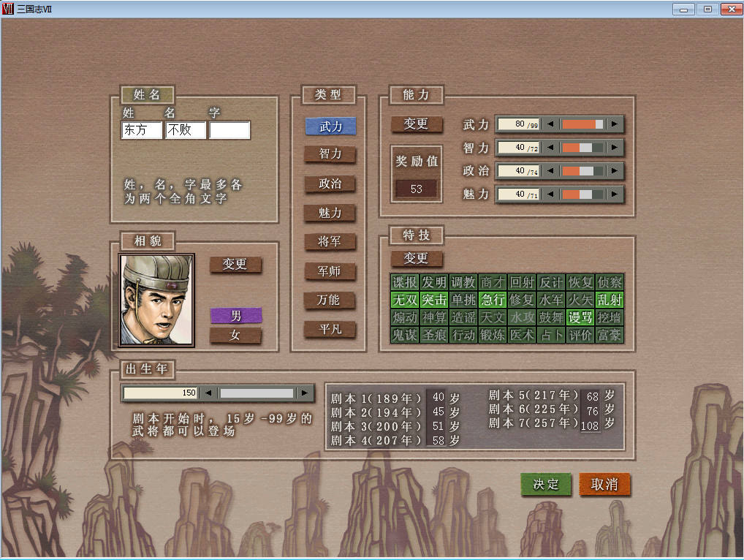The width and height of the screenshot is (744, 560).
Task: Decrease birth year with left arrow
Action: click(208, 393)
